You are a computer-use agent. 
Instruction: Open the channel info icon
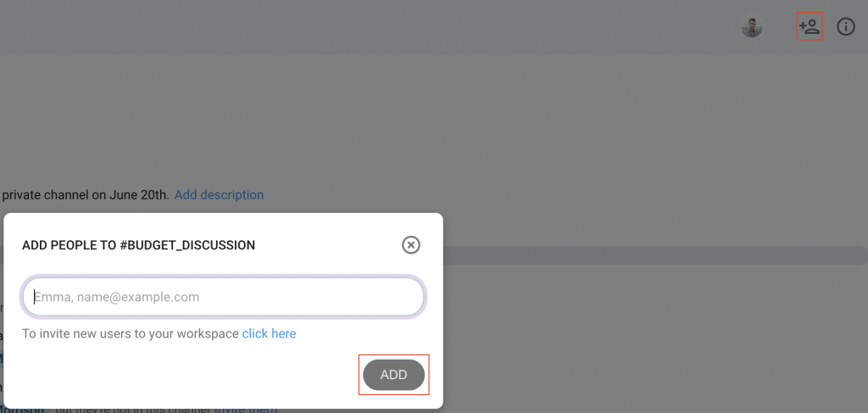tap(845, 26)
